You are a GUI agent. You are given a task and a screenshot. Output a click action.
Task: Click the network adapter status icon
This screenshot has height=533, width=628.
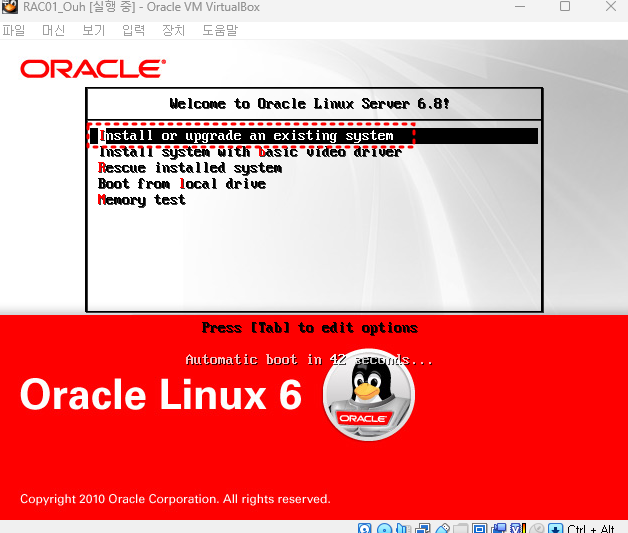pyautogui.click(x=423, y=529)
